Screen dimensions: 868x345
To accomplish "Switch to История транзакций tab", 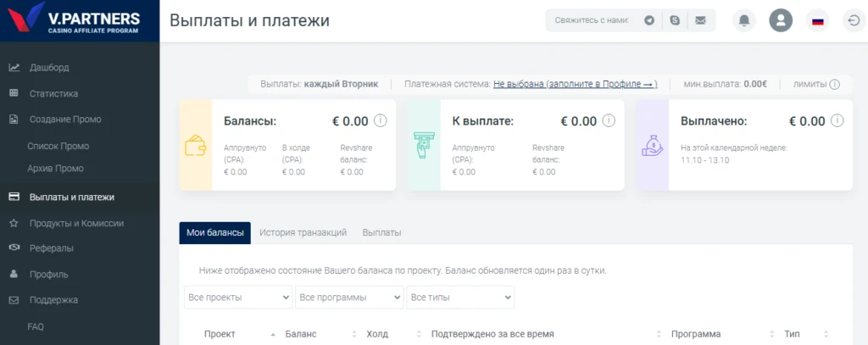I will coord(303,232).
